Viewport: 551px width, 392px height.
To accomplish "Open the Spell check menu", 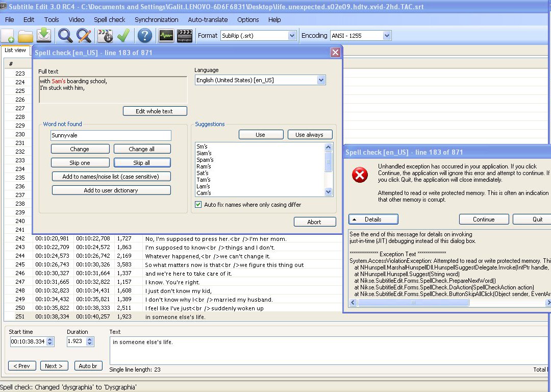I will click(110, 20).
